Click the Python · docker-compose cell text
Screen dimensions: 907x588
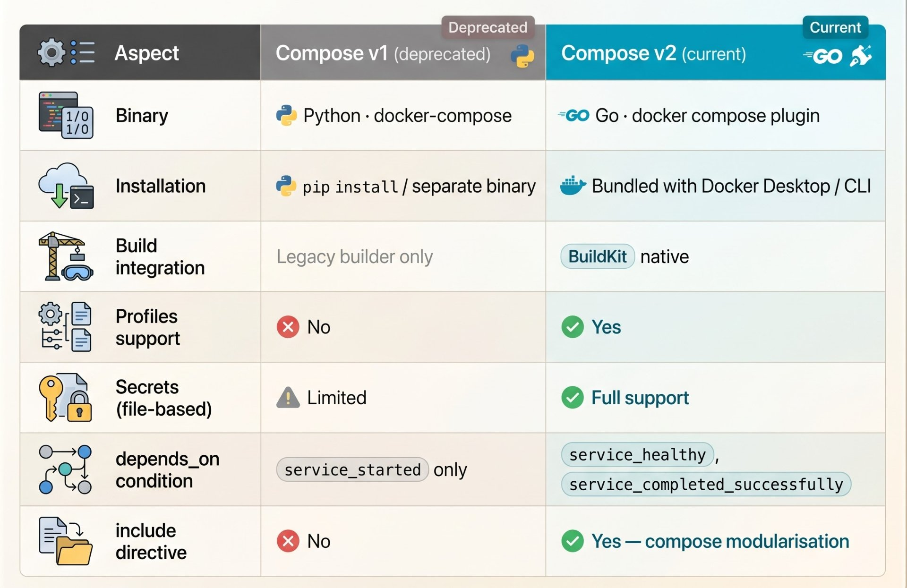pyautogui.click(x=407, y=116)
